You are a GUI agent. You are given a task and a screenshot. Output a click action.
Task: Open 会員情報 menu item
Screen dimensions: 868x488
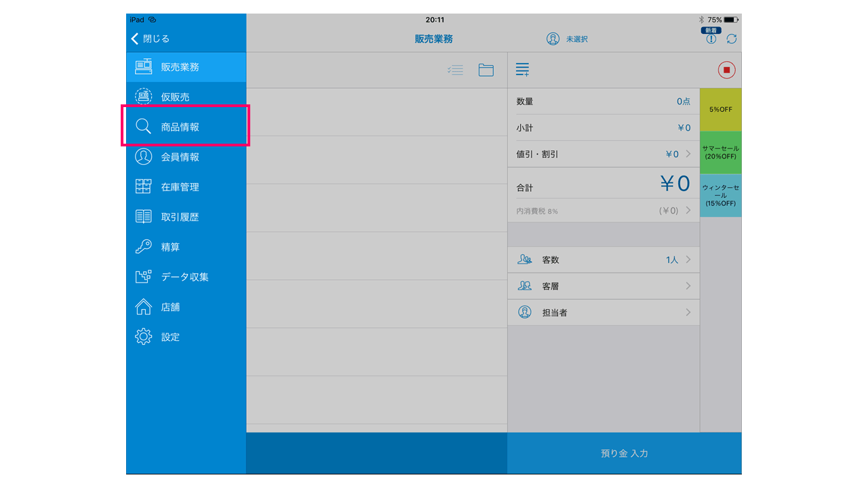186,157
